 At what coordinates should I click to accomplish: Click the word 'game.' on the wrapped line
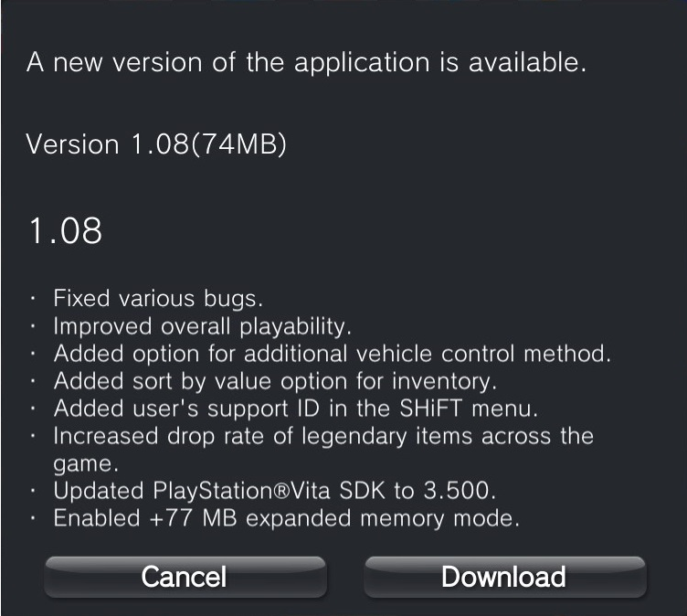click(86, 464)
